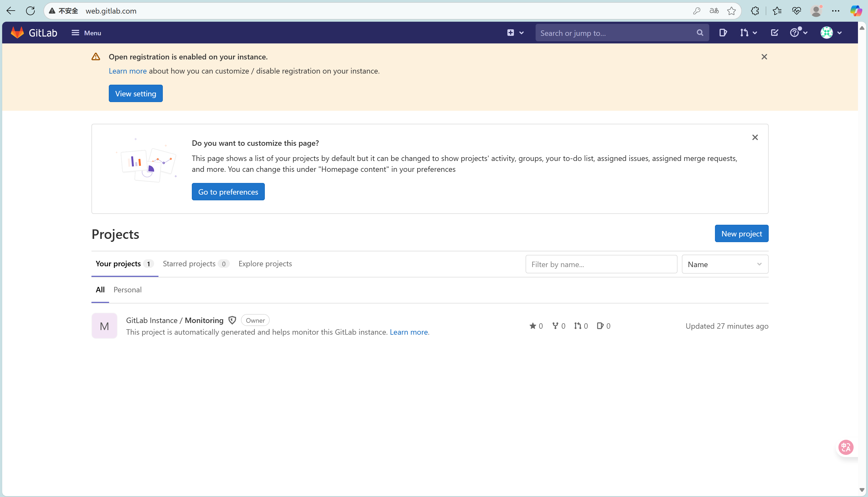Click Updated 27 minutes ago text
Screen dimensions: 868x497
pos(727,326)
